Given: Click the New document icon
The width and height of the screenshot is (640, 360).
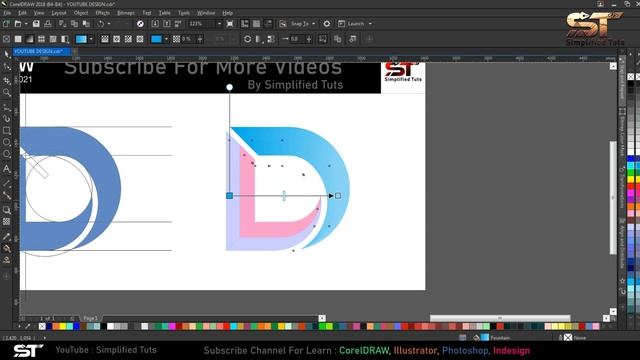Looking at the screenshot, I should point(6,24).
